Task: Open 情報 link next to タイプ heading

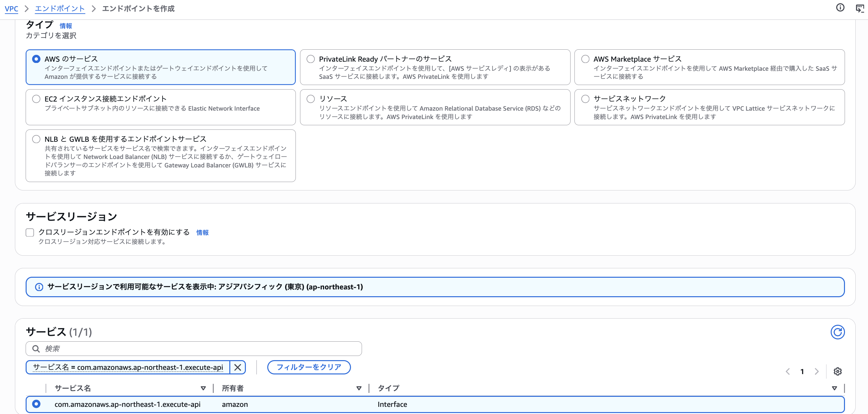Action: pos(66,26)
